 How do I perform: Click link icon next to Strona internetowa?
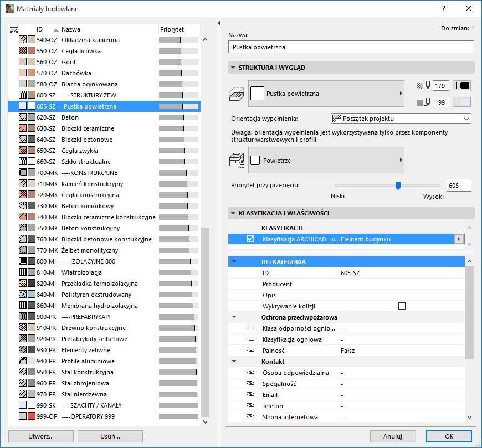click(x=250, y=416)
